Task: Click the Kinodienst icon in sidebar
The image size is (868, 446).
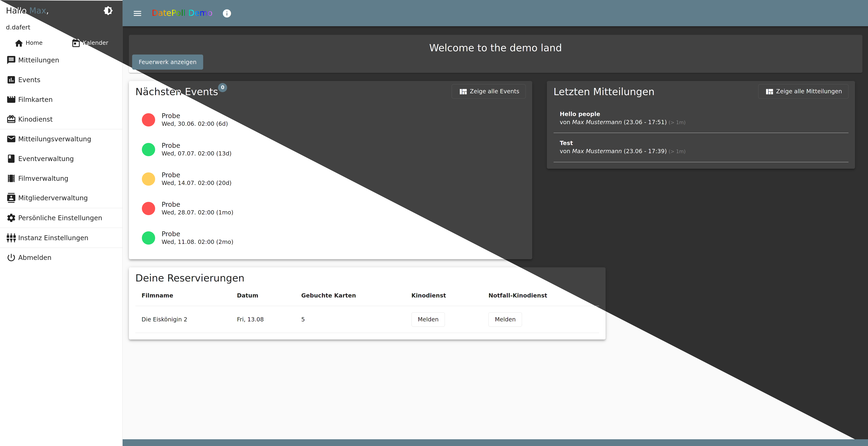Action: coord(11,119)
